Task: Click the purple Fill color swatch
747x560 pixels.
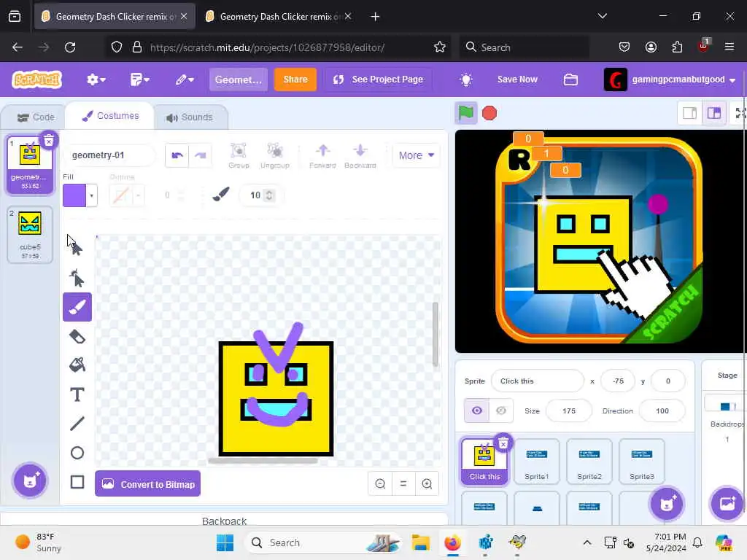Action: coord(74,195)
